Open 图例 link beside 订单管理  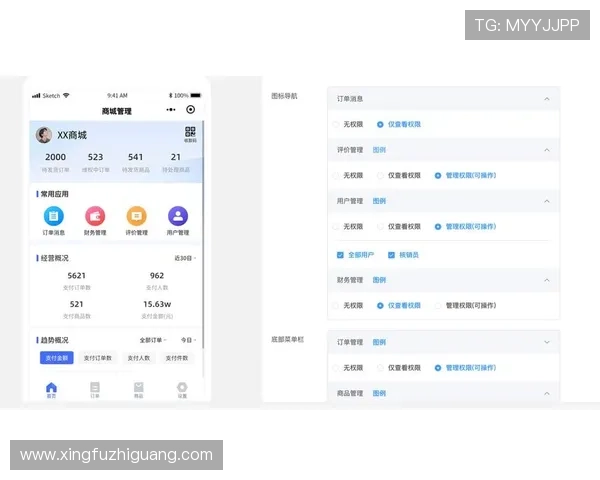(x=379, y=342)
